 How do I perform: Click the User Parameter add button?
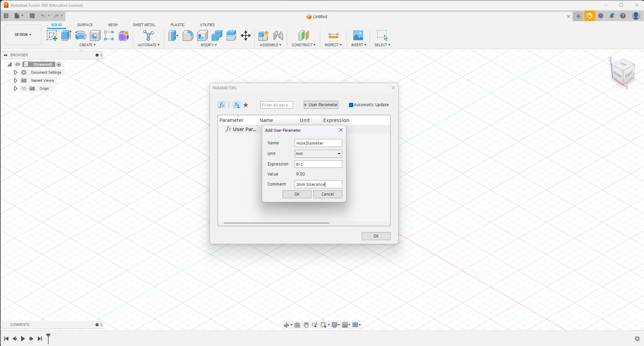pyautogui.click(x=321, y=105)
